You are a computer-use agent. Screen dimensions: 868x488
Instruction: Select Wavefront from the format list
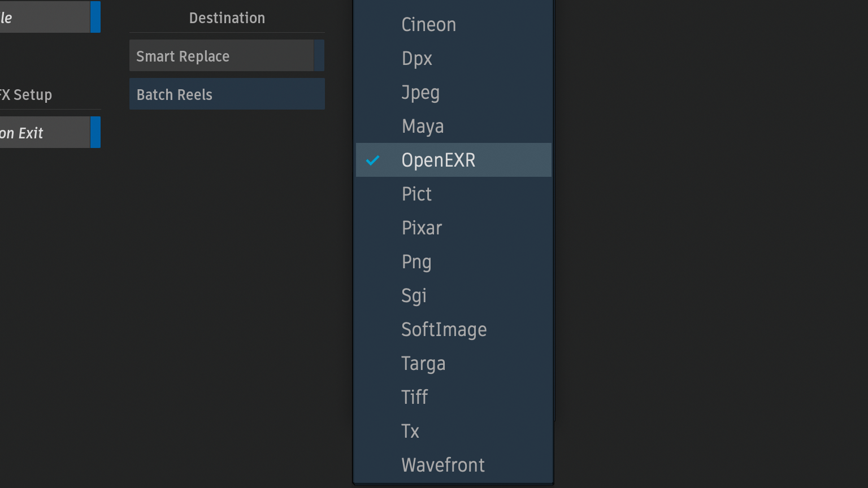[x=443, y=465]
